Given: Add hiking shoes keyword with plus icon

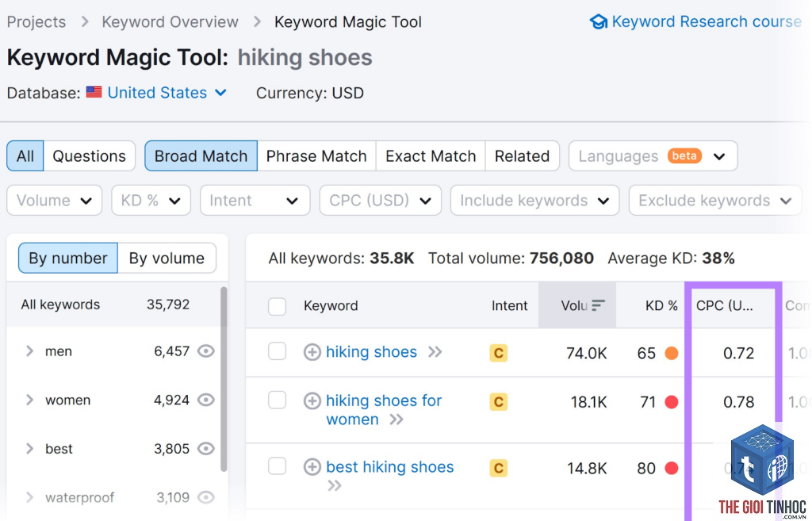Looking at the screenshot, I should [x=312, y=352].
